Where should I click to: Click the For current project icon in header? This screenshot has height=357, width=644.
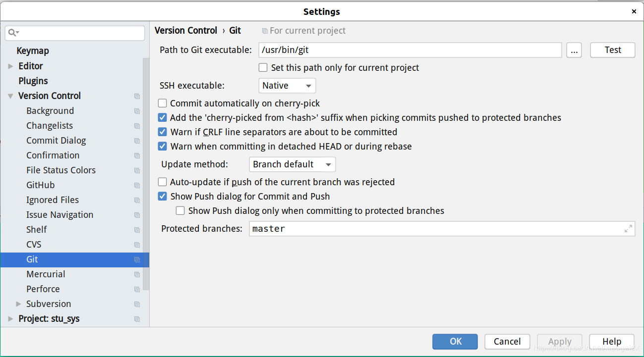tap(265, 31)
